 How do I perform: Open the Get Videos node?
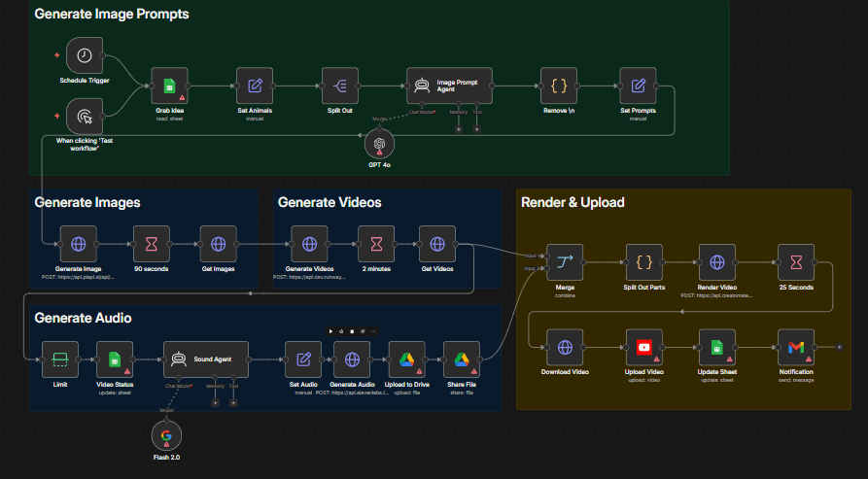(x=437, y=244)
